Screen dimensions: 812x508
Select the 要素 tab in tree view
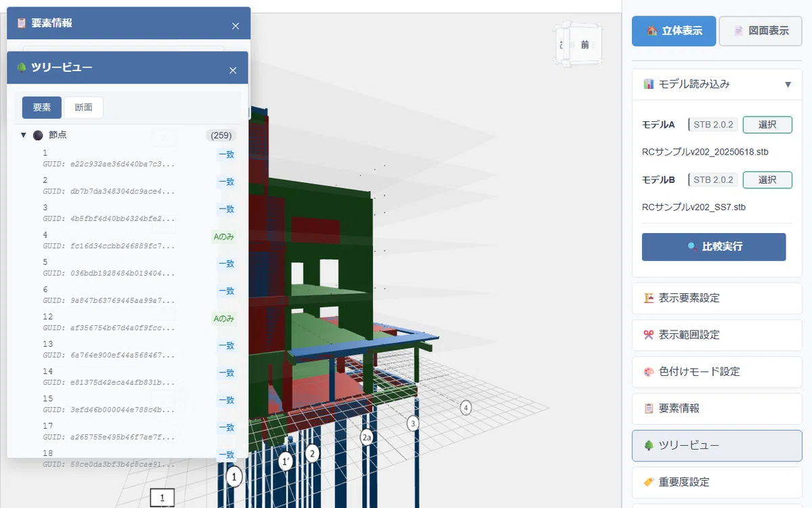[x=42, y=108]
